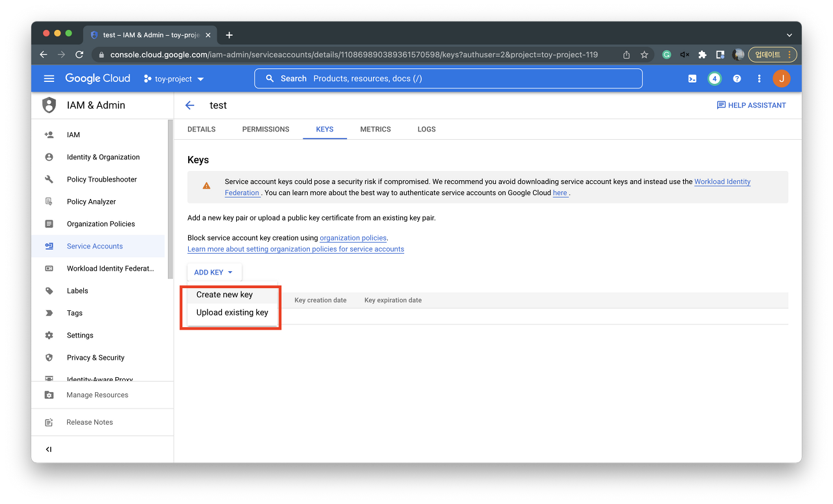The width and height of the screenshot is (833, 504).
Task: Click the IAM & Admin shield icon
Action: (49, 105)
